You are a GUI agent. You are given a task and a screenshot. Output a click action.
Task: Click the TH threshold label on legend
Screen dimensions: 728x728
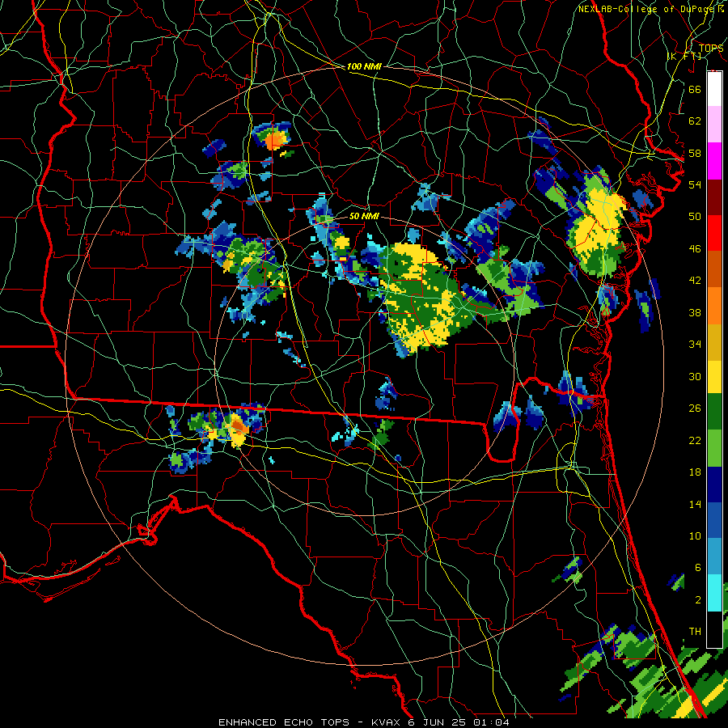[x=695, y=632]
